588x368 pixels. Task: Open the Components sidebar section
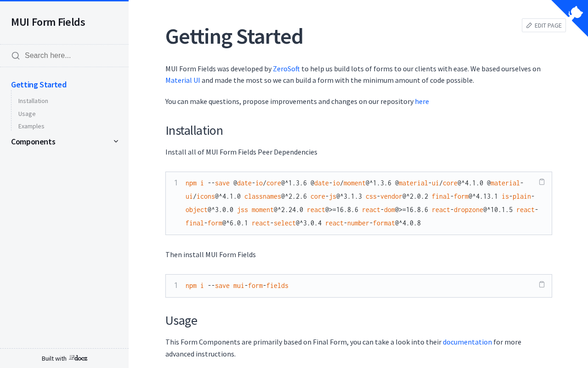tap(33, 142)
